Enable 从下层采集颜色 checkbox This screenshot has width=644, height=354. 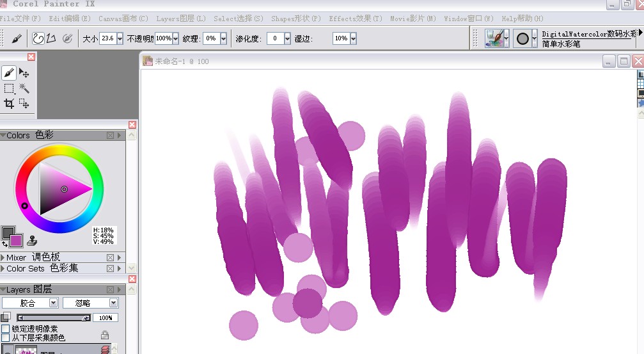tap(5, 337)
